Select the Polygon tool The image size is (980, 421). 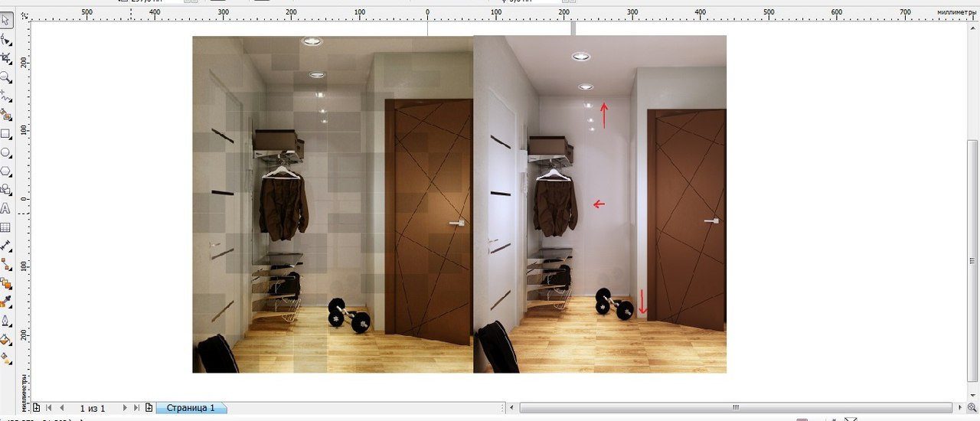[x=6, y=171]
